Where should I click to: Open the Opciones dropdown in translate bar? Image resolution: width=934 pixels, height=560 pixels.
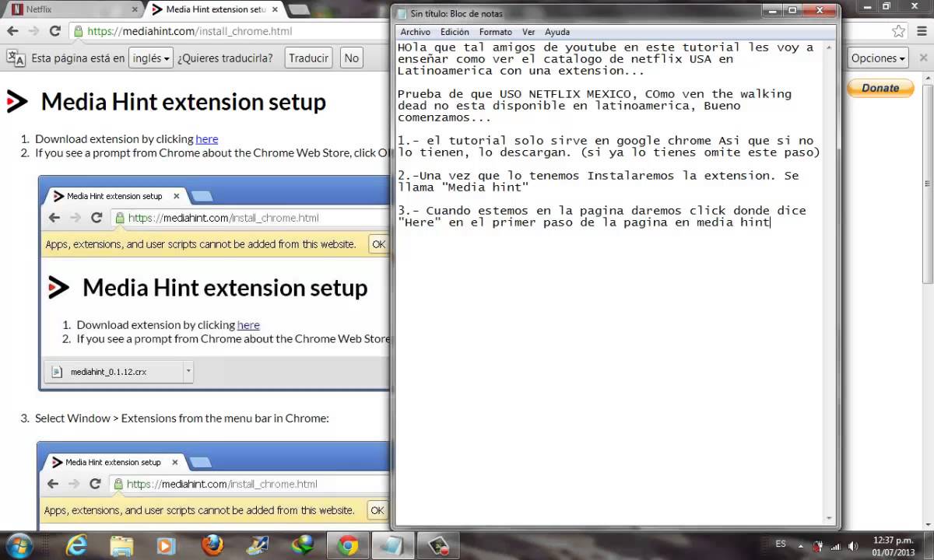point(878,58)
